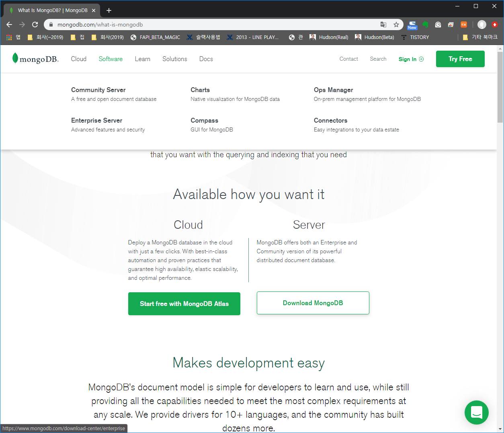Open the 기타 북마크 folder
This screenshot has height=433, width=504.
tap(480, 37)
